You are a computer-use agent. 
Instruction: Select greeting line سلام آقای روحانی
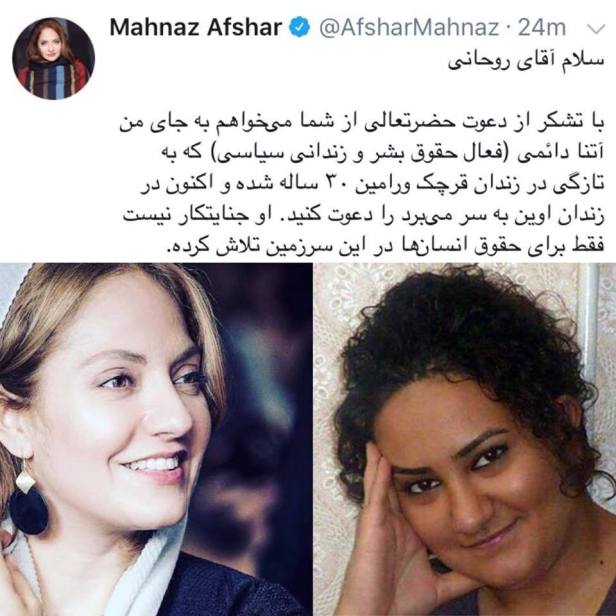point(526,62)
